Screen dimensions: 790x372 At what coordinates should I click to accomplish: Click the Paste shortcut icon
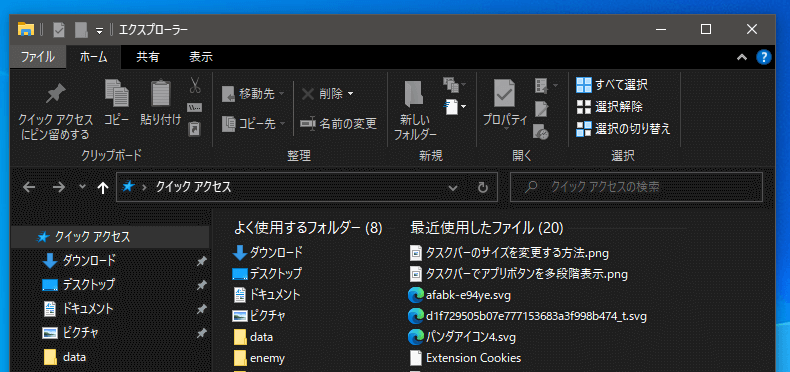(x=194, y=129)
